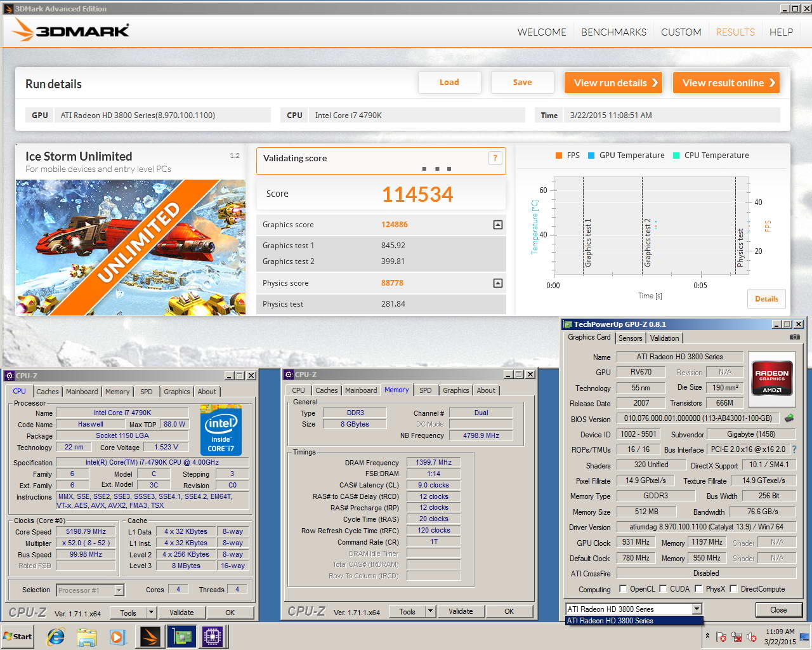Click View result online button
This screenshot has height=650, width=812.
(726, 83)
